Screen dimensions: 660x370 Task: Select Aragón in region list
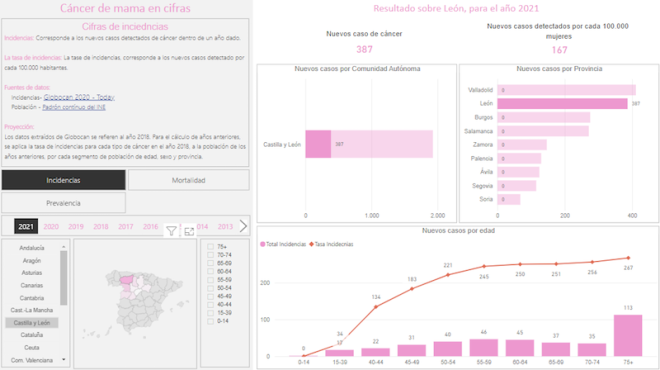(x=32, y=261)
